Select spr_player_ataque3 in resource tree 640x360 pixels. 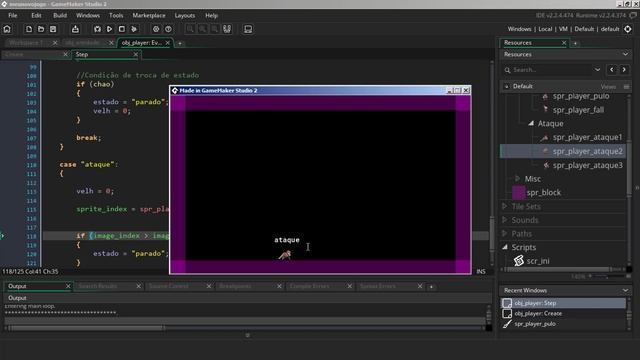click(587, 165)
